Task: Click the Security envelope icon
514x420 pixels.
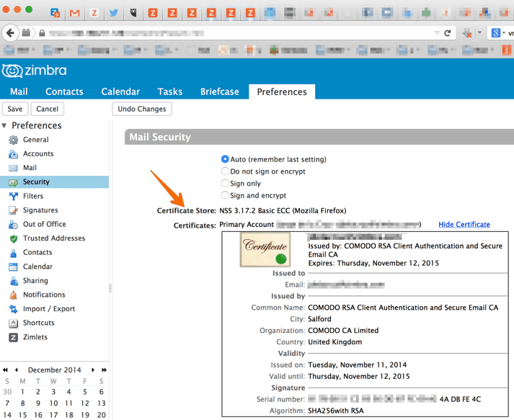Action: (13, 182)
